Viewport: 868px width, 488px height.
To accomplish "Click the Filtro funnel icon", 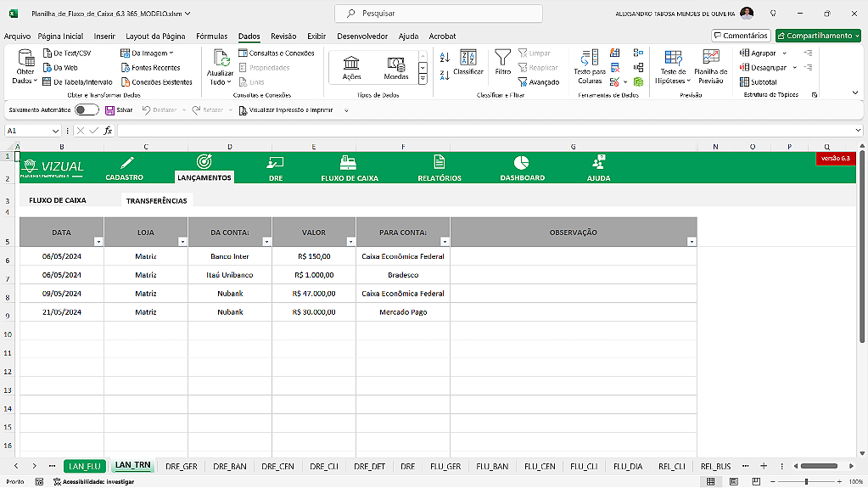I will [x=503, y=58].
